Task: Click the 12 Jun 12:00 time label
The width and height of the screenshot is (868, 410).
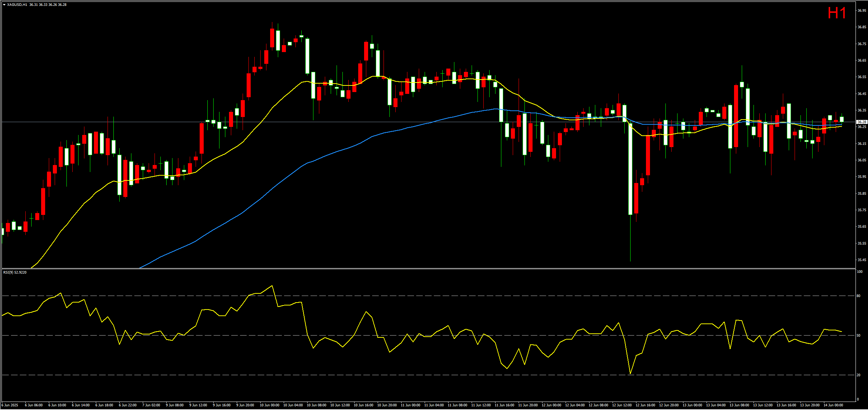Action: (x=622, y=405)
